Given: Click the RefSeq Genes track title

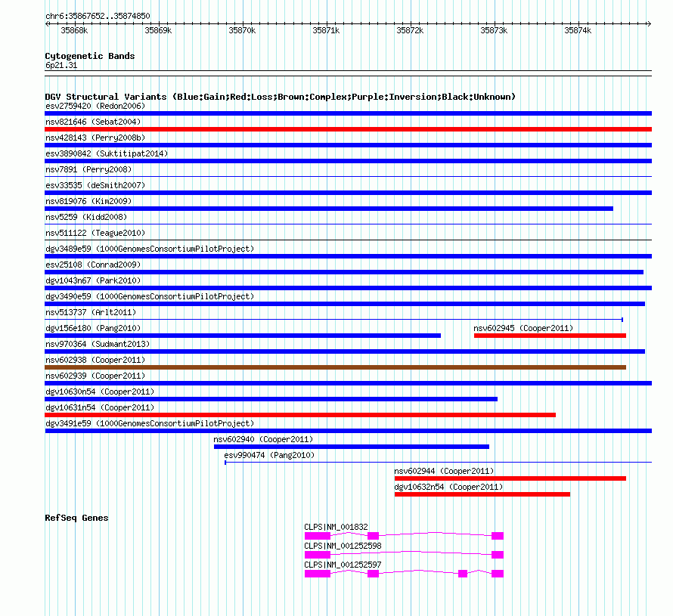Looking at the screenshot, I should point(76,518).
